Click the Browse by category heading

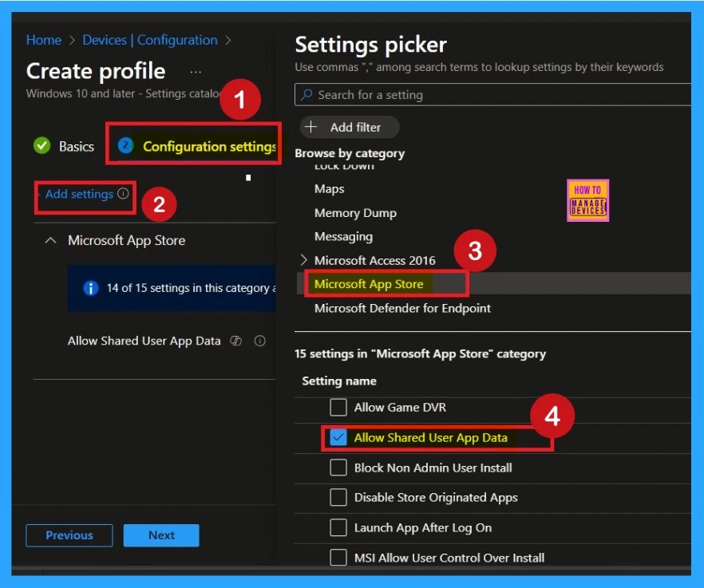pyautogui.click(x=350, y=153)
